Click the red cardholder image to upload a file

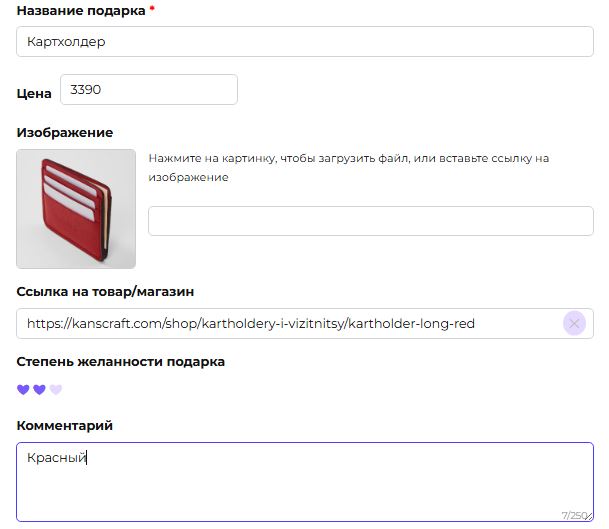point(76,209)
